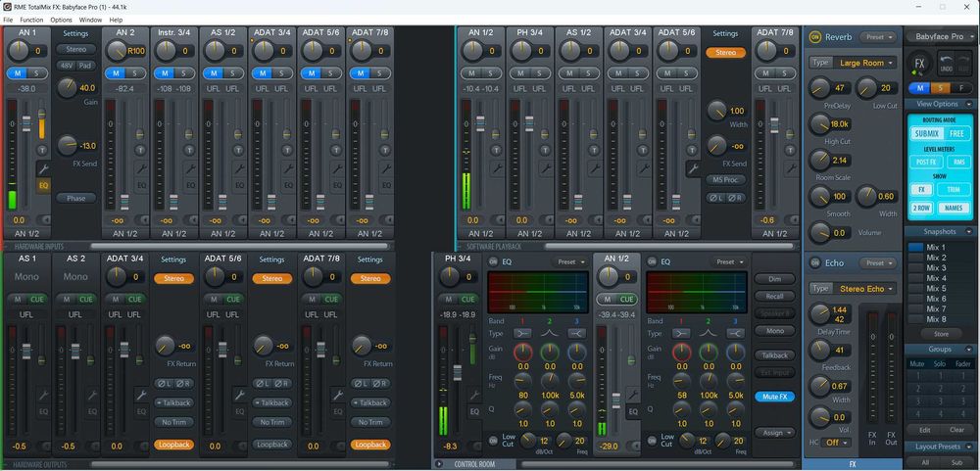Viewport: 980px width, 471px height.
Task: Select EQ band 3 high shelf type on PH 3/4
Action: point(576,334)
